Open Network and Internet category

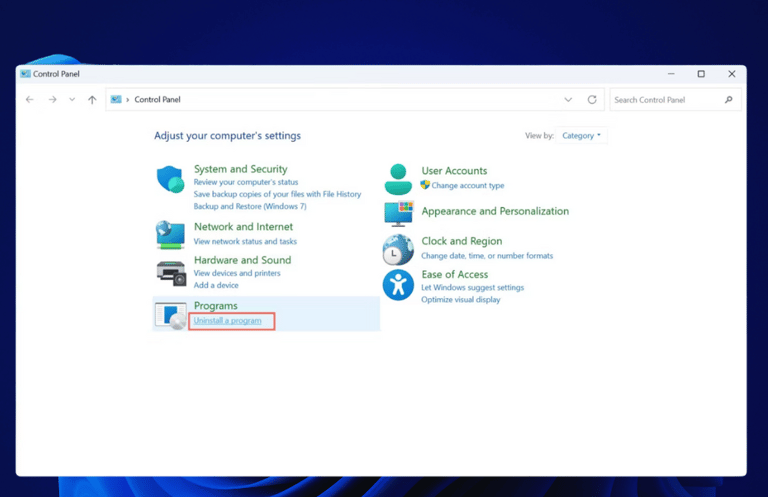click(243, 227)
